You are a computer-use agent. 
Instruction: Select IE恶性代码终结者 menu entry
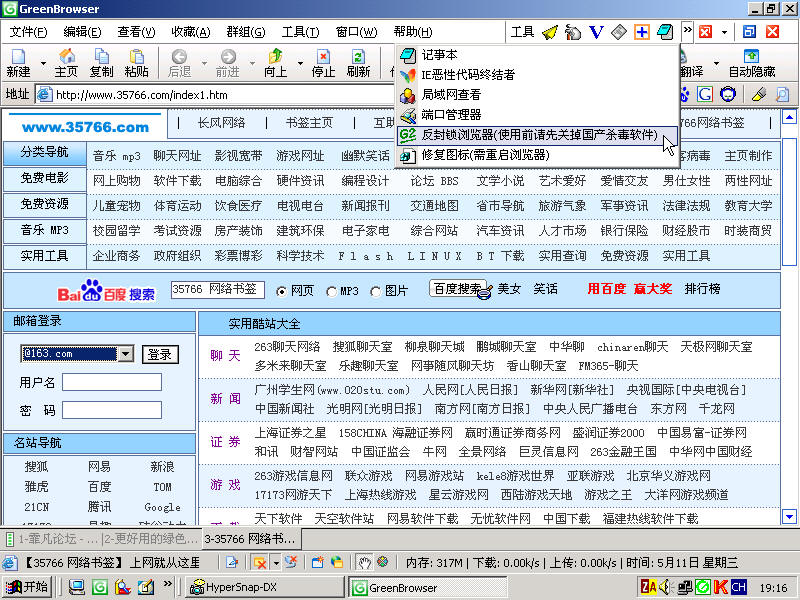(x=537, y=75)
